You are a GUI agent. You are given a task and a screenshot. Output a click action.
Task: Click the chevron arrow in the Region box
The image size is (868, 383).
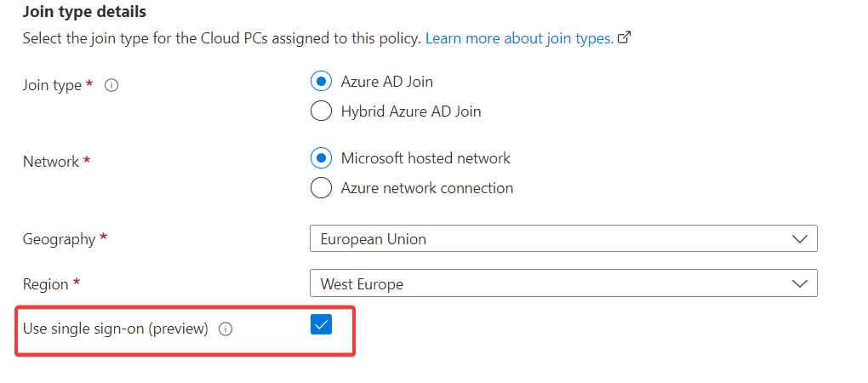click(799, 283)
